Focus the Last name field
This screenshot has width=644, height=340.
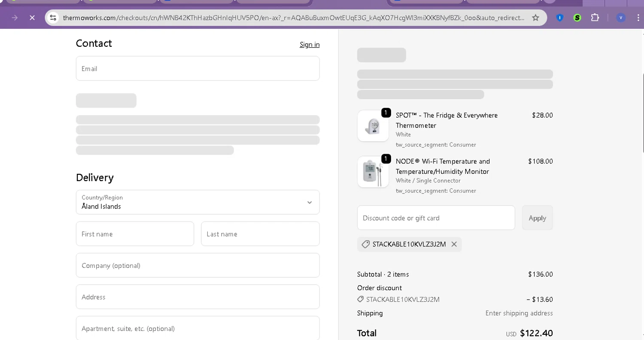click(260, 234)
